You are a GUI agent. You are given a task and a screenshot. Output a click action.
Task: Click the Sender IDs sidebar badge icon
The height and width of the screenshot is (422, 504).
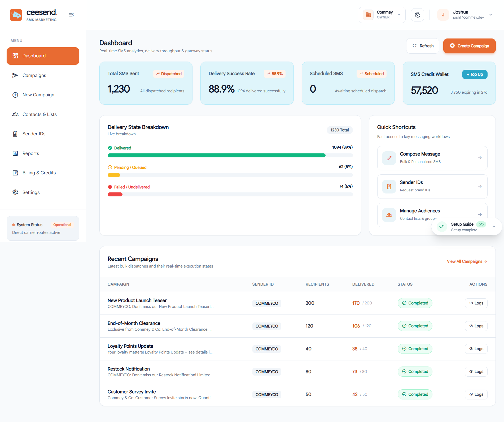[15, 134]
